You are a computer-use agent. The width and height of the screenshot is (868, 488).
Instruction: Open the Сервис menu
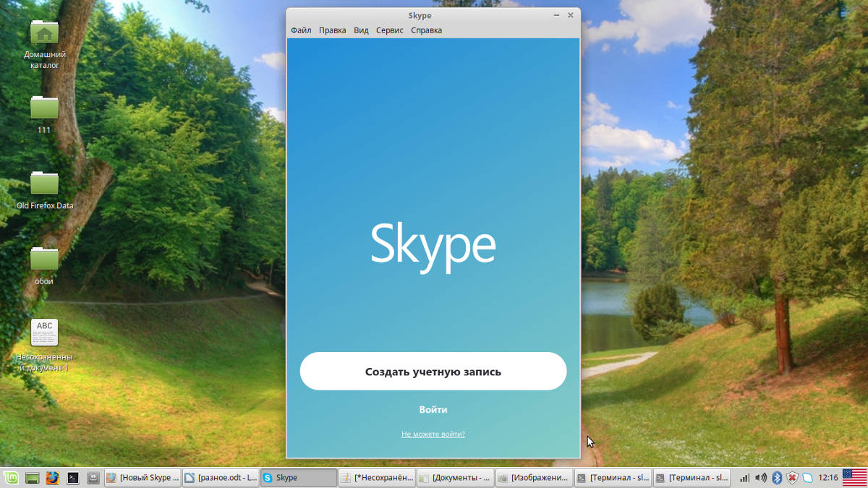click(390, 30)
